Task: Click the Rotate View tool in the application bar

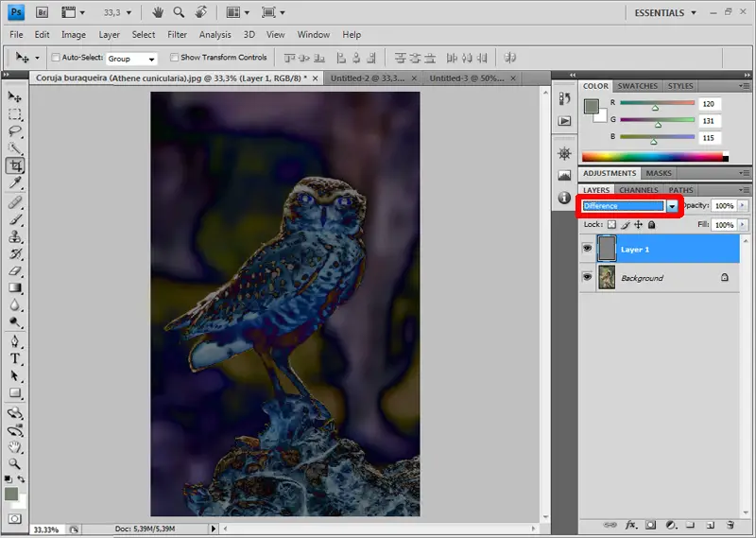Action: tap(200, 12)
